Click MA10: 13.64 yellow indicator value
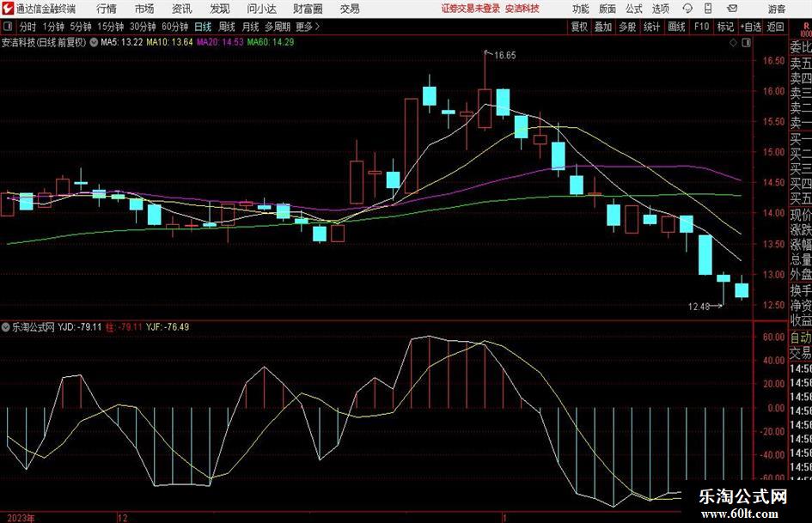This screenshot has width=812, height=523. (170, 42)
